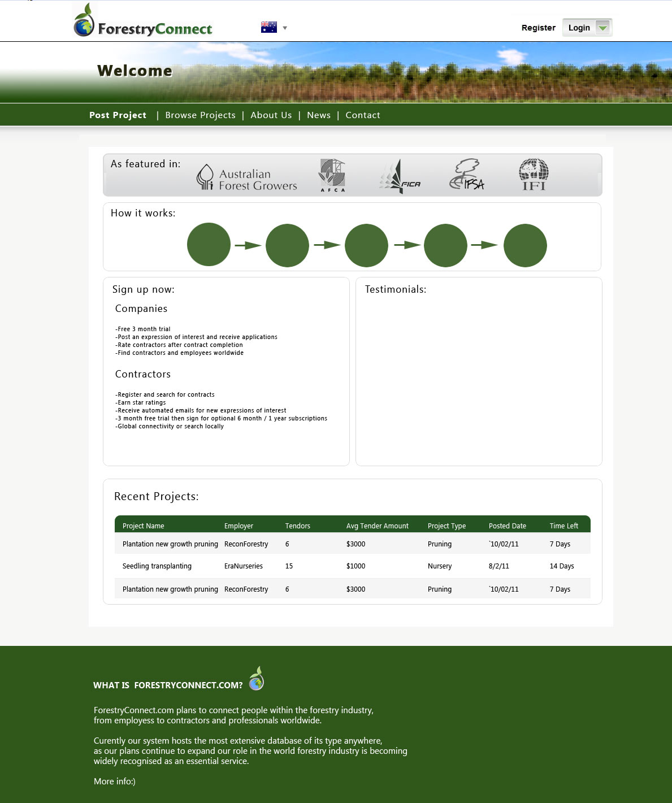Viewport: 672px width, 803px height.
Task: Open the FICA partner logo
Action: coord(400,176)
